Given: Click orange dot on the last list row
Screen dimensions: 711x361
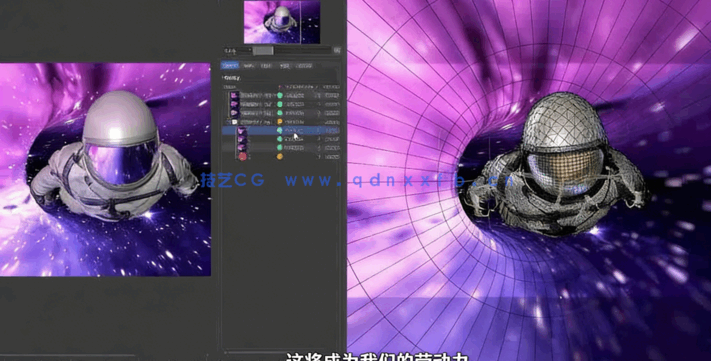Looking at the screenshot, I should pos(280,156).
